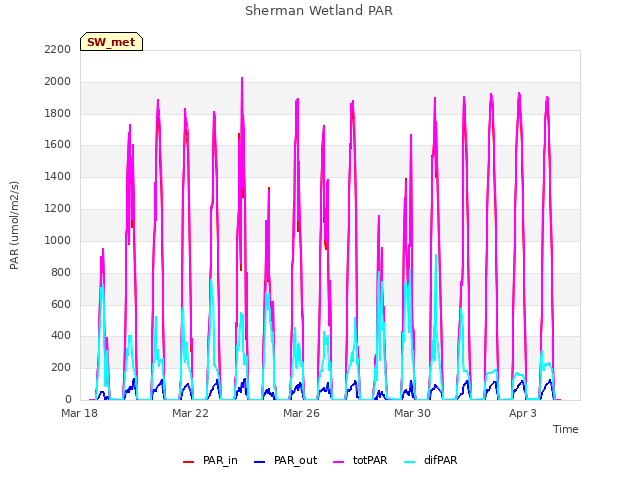Click the Mar 18 tick label

pyautogui.click(x=80, y=413)
